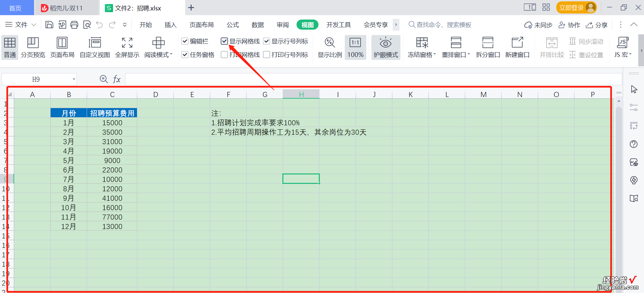Expand the File (文件) menu arrow

click(x=34, y=25)
